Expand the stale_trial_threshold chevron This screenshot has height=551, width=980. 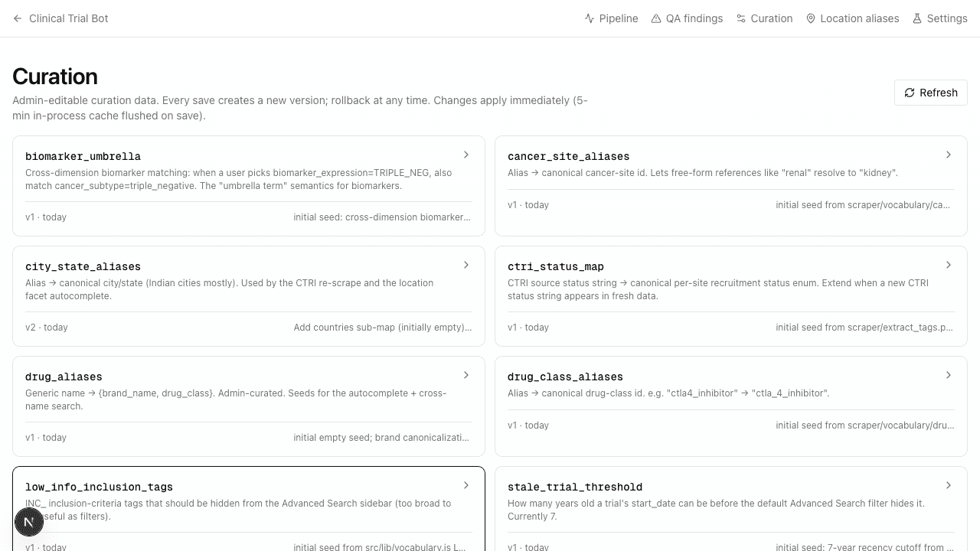tap(949, 485)
